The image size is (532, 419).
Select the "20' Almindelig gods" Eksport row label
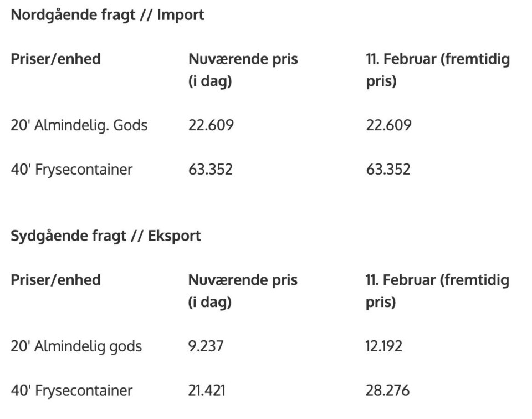(76, 346)
